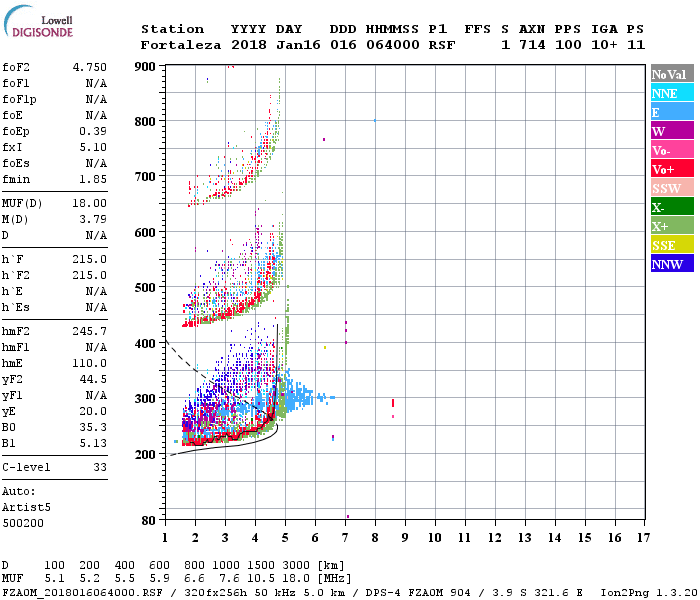Image resolution: width=700 pixels, height=600 pixels.
Task: Select the E blue legend swatch
Action: [x=672, y=112]
